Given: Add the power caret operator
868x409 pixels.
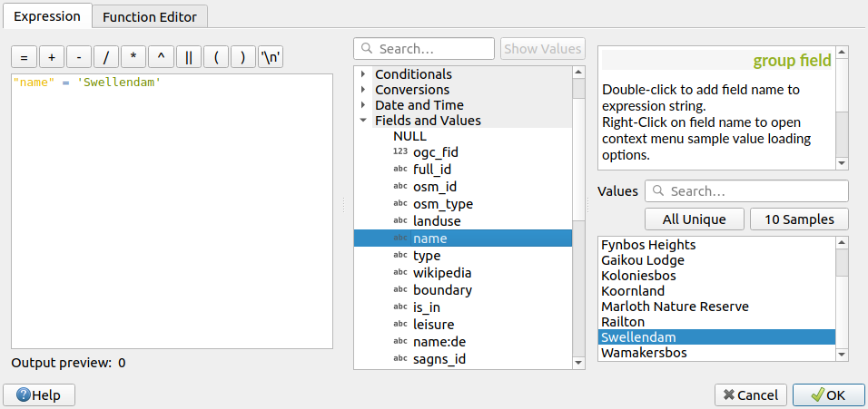Looking at the screenshot, I should [x=161, y=57].
